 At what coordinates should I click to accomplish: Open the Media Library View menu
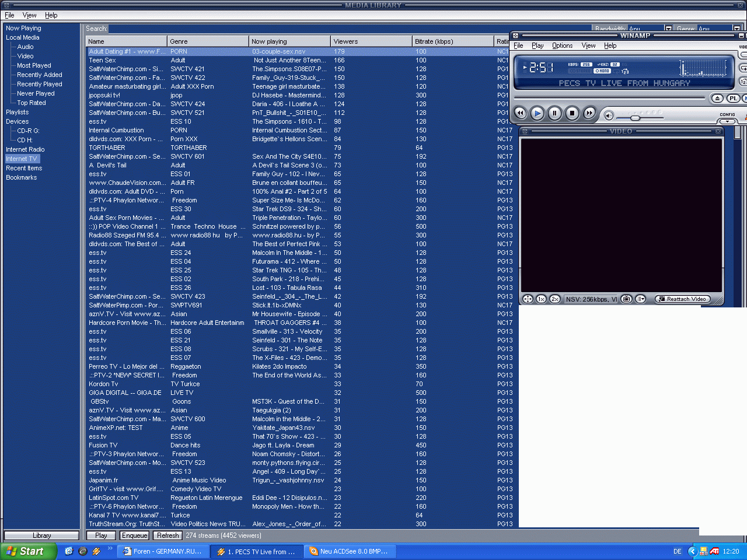click(29, 15)
